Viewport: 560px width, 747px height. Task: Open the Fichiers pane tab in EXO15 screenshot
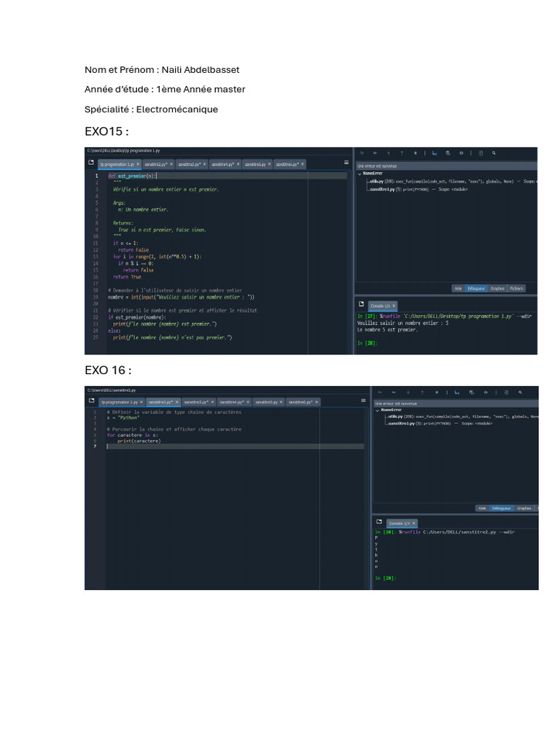tap(516, 288)
